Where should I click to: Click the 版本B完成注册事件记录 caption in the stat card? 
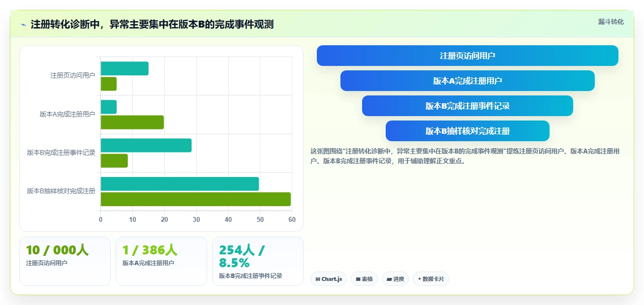(250, 276)
